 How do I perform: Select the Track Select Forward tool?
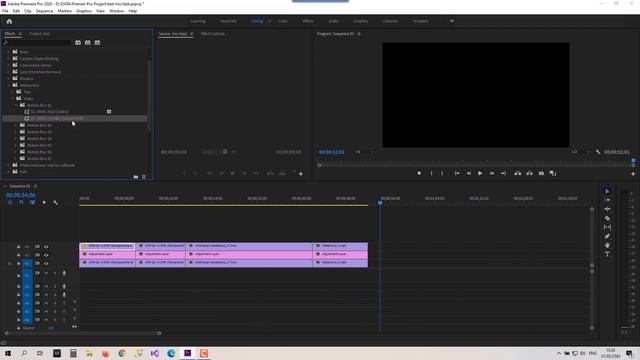pos(607,200)
